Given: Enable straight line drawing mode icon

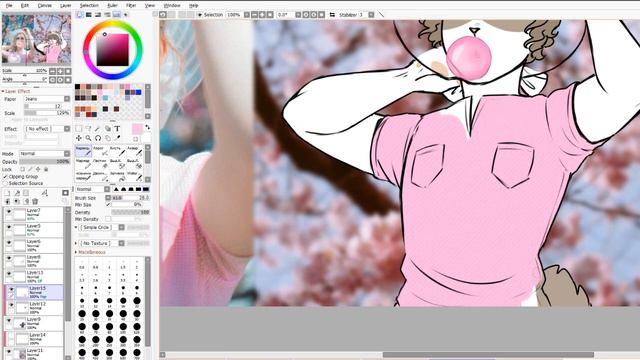Looking at the screenshot, I should pyautogui.click(x=381, y=15).
